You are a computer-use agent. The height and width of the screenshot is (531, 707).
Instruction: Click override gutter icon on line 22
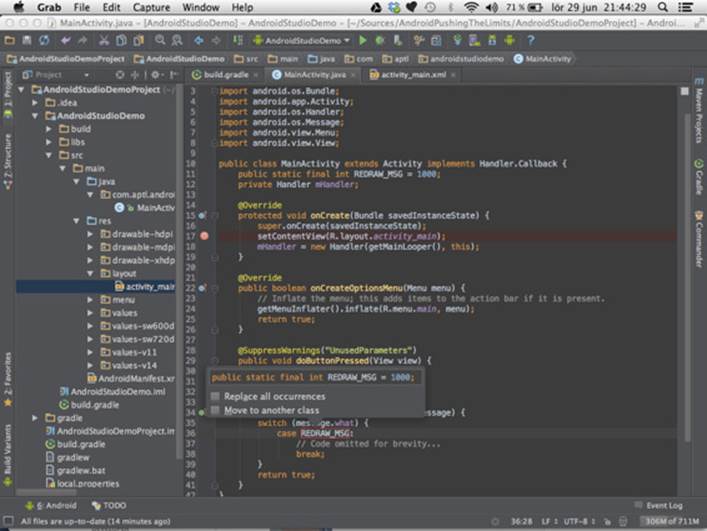pos(202,288)
